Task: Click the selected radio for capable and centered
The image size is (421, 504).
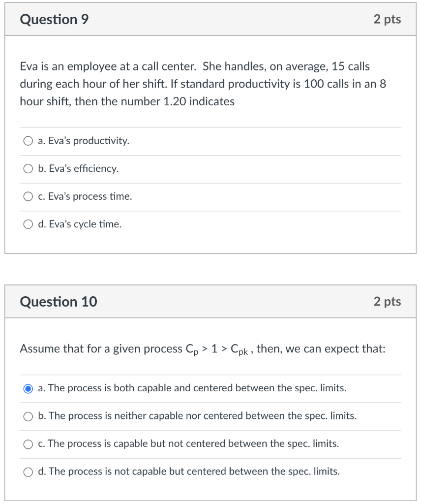Action: point(29,388)
